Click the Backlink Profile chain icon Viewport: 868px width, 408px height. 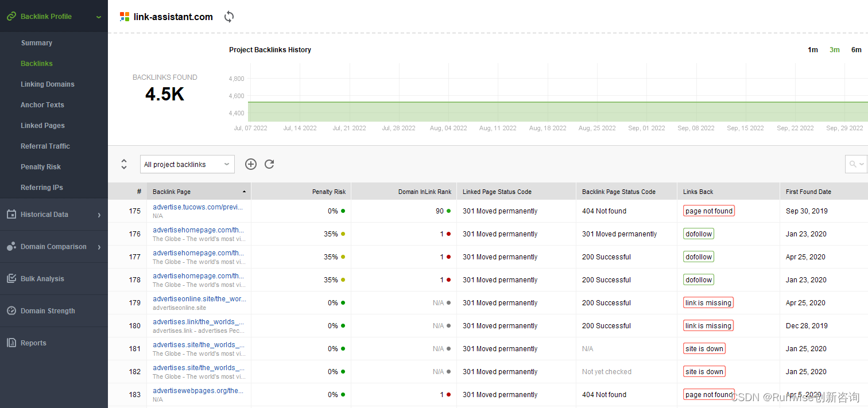coord(11,17)
